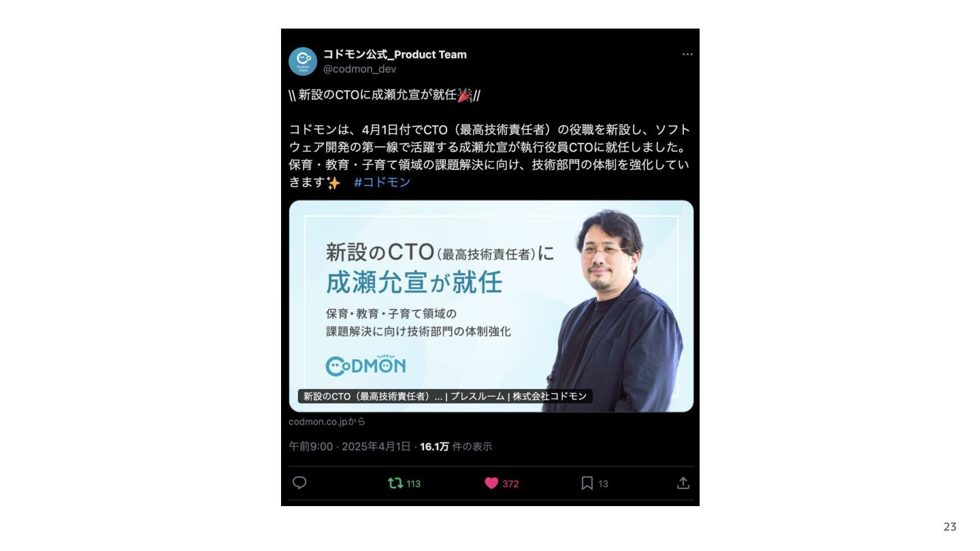Click the share upload icon
This screenshot has width=980, height=551.
(x=683, y=483)
